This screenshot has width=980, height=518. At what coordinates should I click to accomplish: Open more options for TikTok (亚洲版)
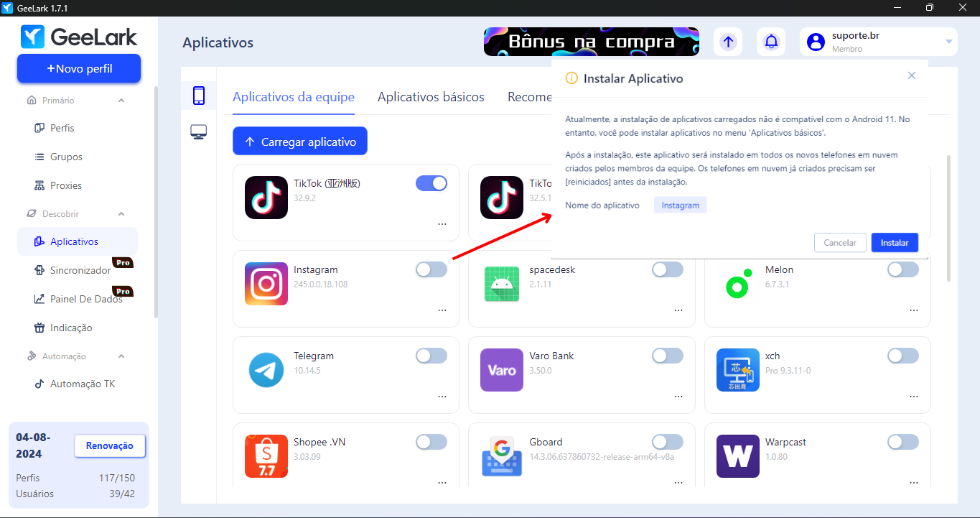point(442,224)
